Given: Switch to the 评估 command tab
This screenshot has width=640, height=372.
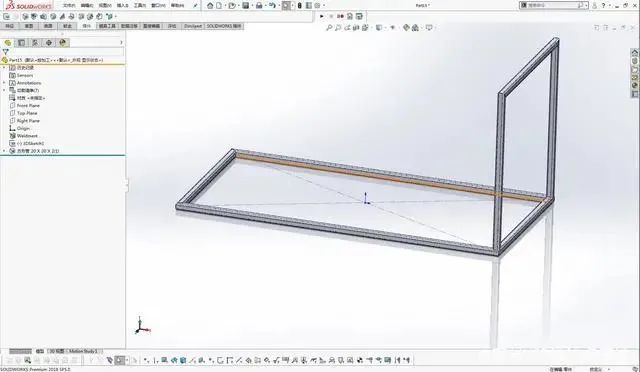Looking at the screenshot, I should (172, 26).
